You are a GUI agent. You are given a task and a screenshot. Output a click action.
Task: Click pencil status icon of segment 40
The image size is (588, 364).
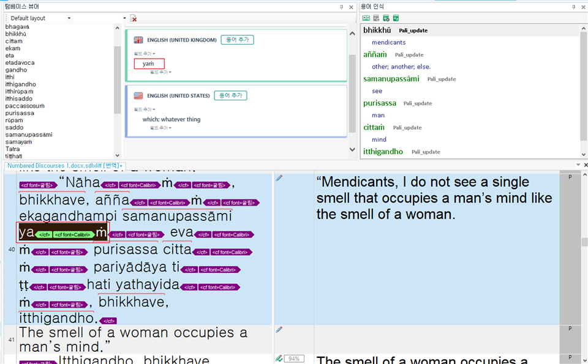279,178
